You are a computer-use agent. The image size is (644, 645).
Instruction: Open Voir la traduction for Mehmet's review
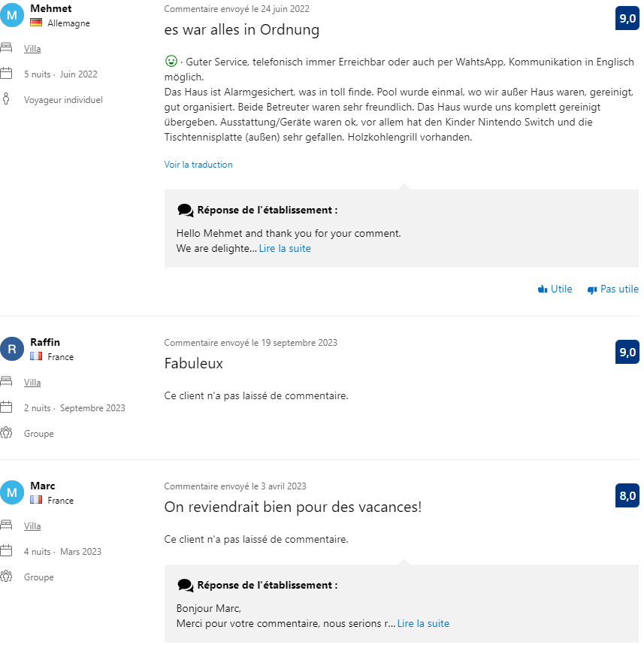[198, 165]
